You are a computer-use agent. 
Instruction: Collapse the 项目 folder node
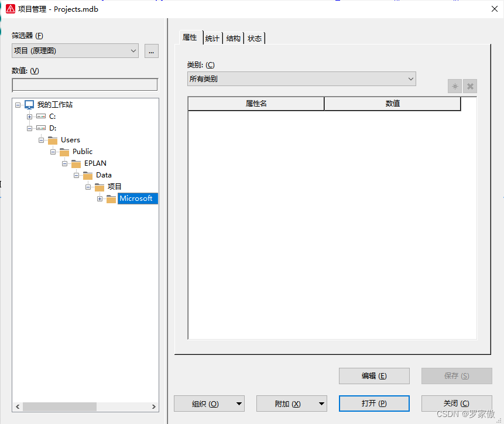click(88, 187)
